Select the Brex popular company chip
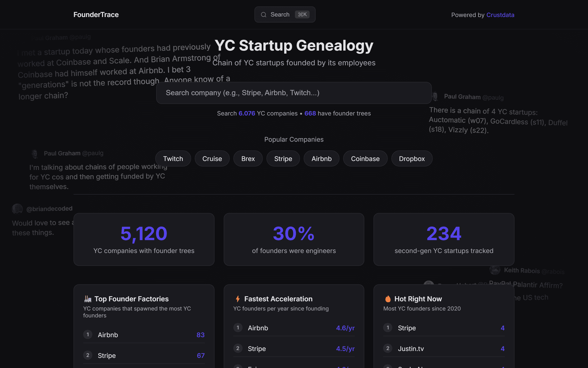The image size is (588, 368). tap(248, 158)
